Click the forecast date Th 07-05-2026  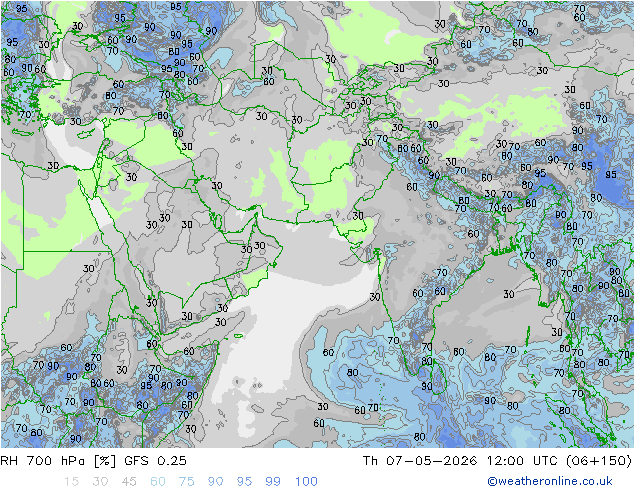coord(420,460)
